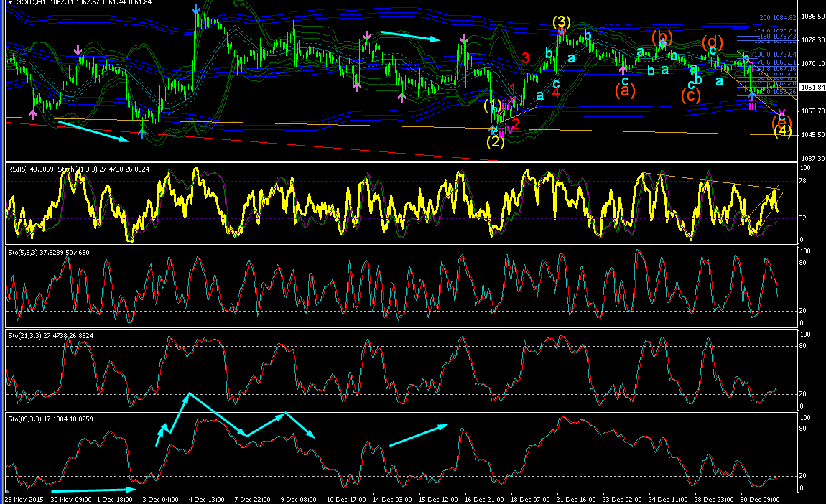Click the 1061.84 current price tag

812,88
